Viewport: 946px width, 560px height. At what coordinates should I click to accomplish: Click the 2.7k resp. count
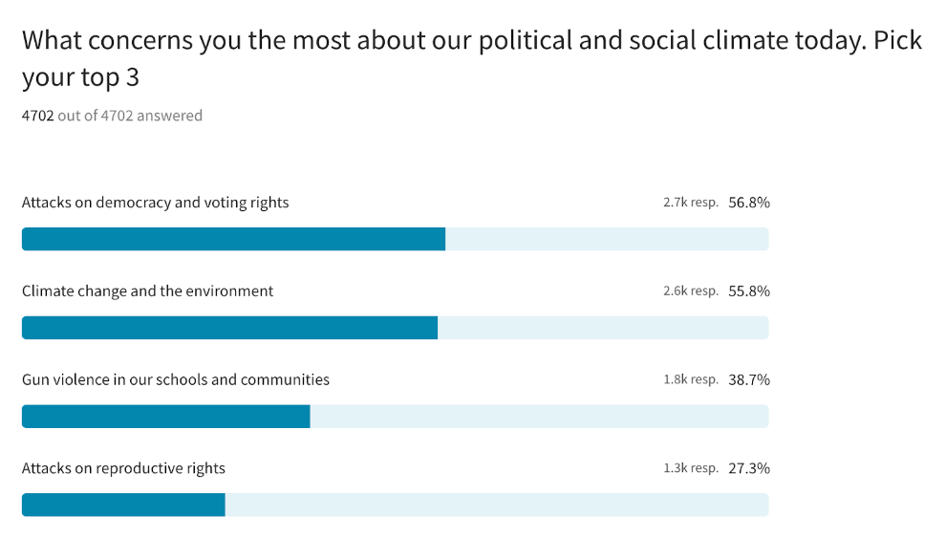click(x=690, y=203)
